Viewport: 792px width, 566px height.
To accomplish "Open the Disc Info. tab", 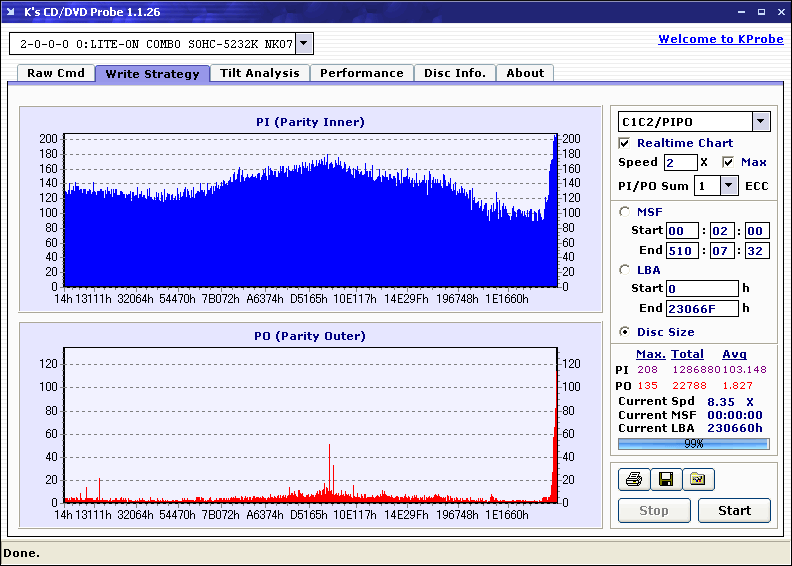I will point(454,73).
